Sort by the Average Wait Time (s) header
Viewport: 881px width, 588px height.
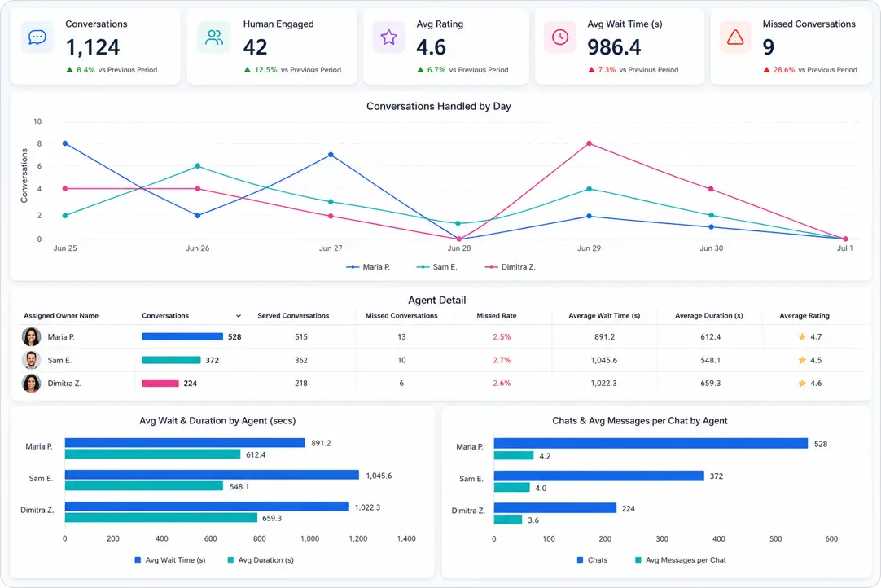click(604, 316)
